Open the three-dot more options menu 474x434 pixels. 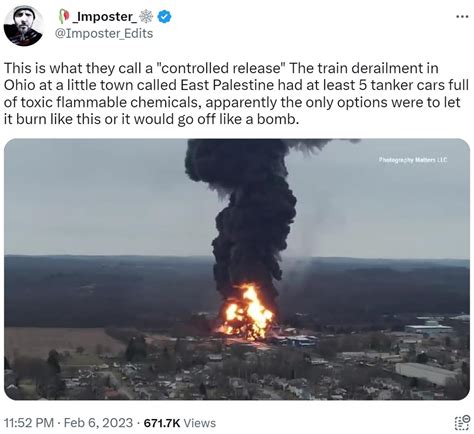pos(462,16)
